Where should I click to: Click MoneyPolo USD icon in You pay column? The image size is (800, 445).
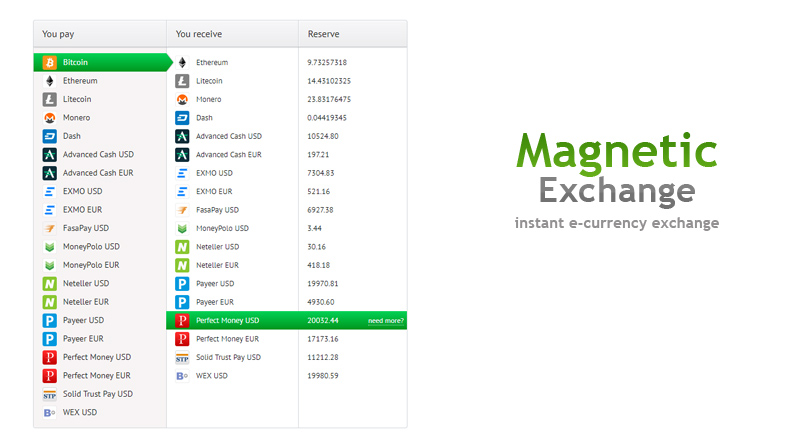[49, 246]
